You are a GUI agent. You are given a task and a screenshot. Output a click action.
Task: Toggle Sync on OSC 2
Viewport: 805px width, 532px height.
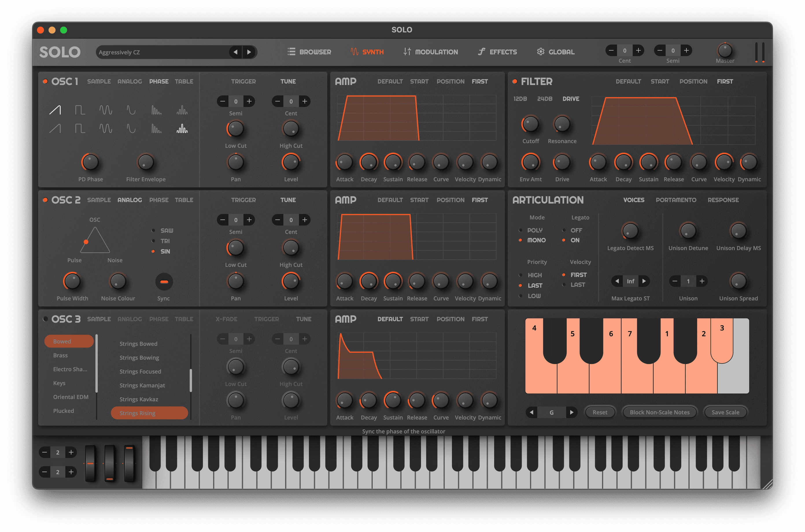164,282
